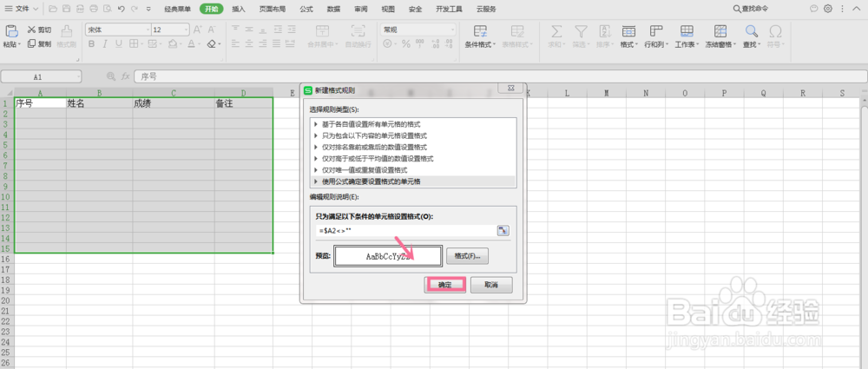This screenshot has height=369, width=868.
Task: Click the 自动换行 (Wrap Text) icon
Action: [x=358, y=31]
